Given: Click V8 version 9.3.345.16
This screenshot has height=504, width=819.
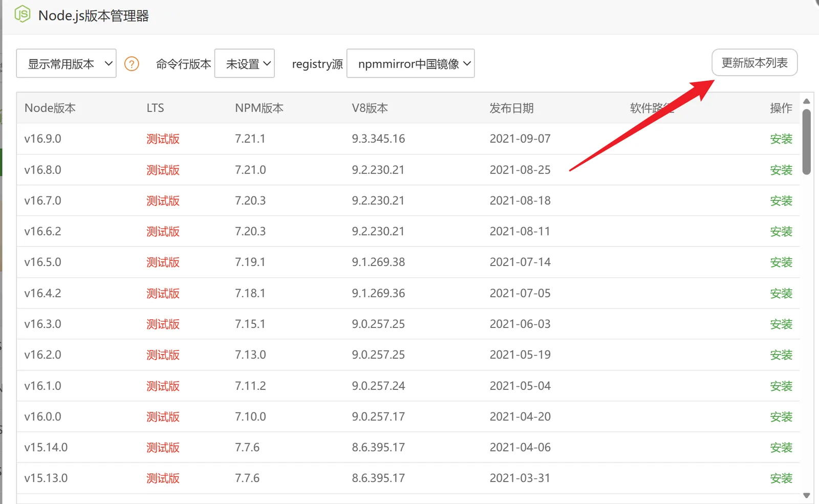Looking at the screenshot, I should coord(378,139).
